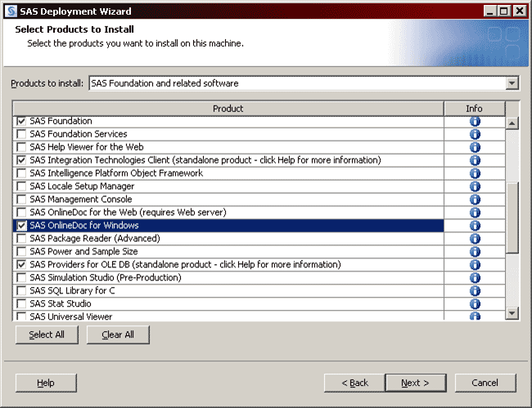The height and width of the screenshot is (408, 532).
Task: Check the SAS Foundation Services checkbox
Action: coord(21,134)
